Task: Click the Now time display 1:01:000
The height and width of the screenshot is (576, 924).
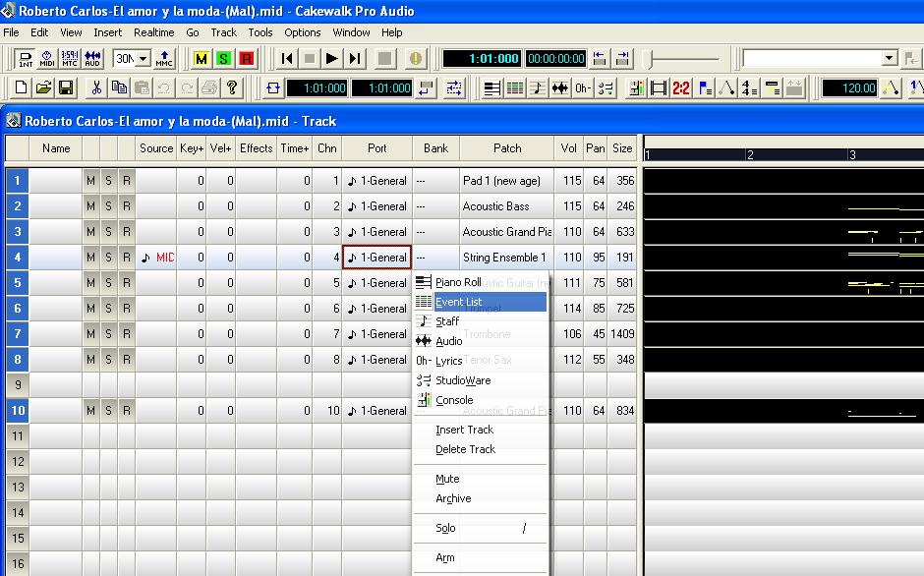Action: coord(482,59)
